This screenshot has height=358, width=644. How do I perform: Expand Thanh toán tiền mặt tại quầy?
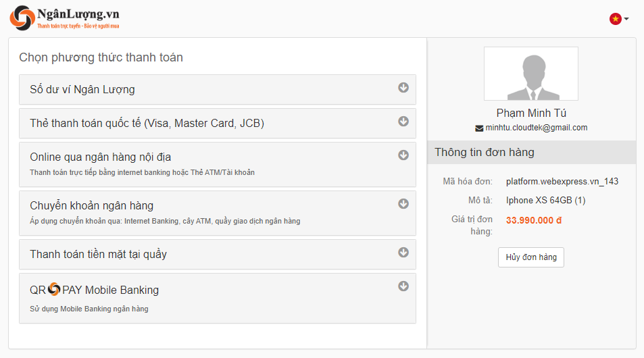click(x=218, y=255)
